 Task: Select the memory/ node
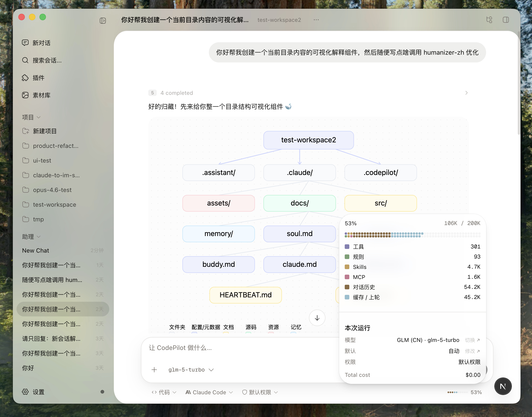[218, 234]
